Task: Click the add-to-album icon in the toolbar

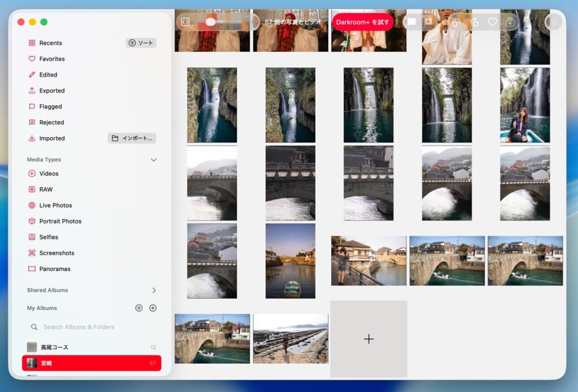Action: [x=510, y=22]
